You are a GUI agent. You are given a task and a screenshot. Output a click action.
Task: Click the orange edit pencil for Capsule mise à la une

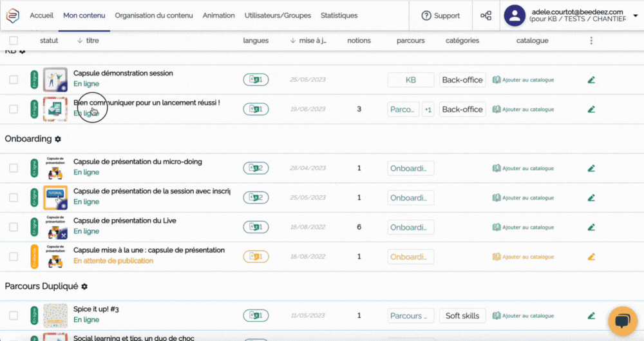pos(591,257)
